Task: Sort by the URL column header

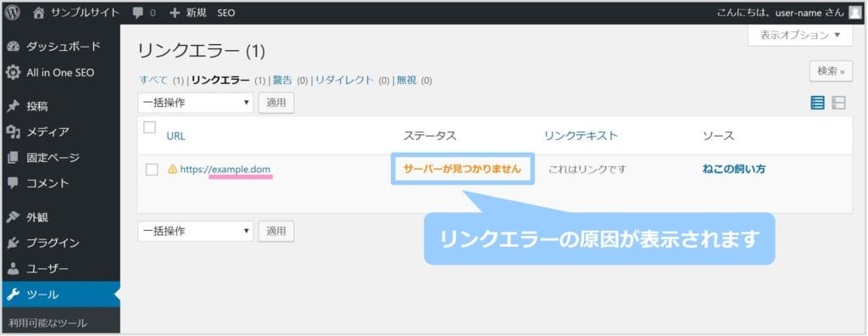Action: (175, 136)
